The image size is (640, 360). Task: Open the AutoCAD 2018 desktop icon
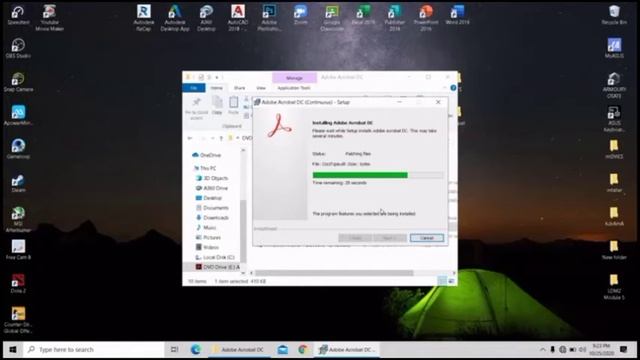(x=238, y=18)
